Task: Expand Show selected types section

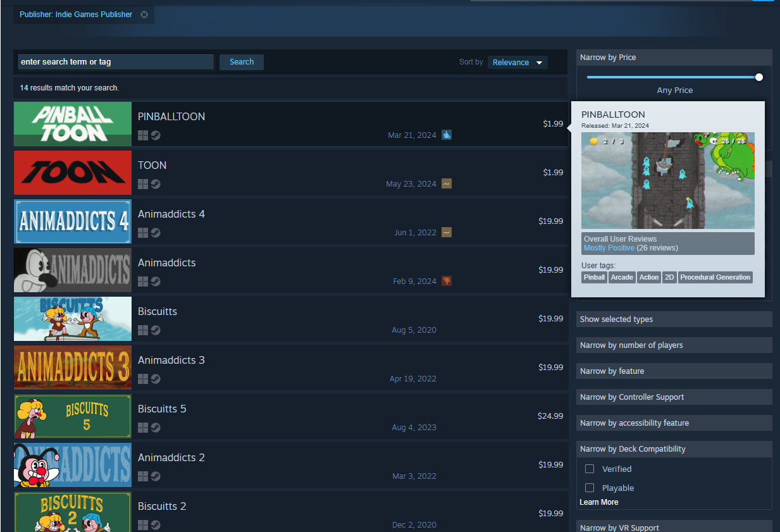Action: [x=674, y=319]
